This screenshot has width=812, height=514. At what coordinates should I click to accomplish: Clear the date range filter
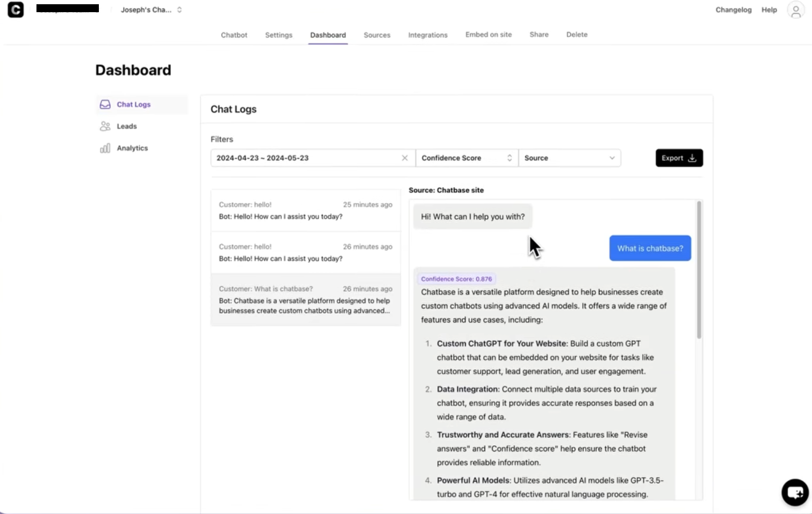pos(405,158)
